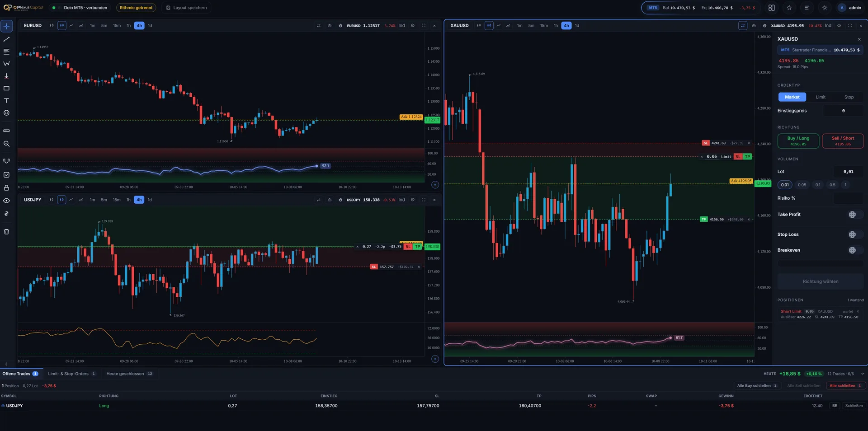Click the Sell / Short button
Image resolution: width=868 pixels, height=431 pixels.
click(x=843, y=141)
